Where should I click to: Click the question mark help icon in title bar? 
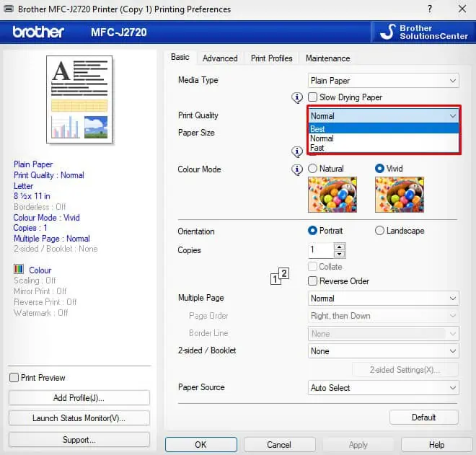[x=430, y=9]
